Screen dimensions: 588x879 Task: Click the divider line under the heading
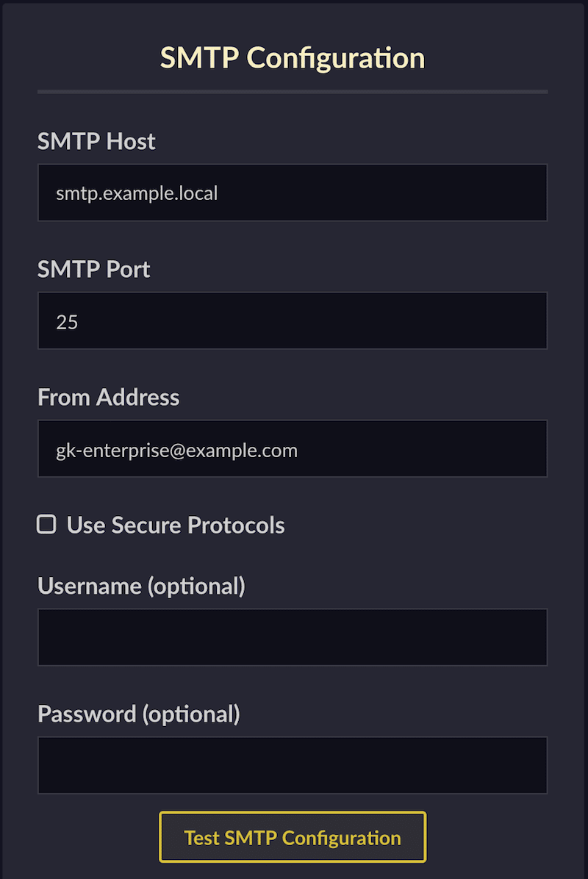click(293, 92)
